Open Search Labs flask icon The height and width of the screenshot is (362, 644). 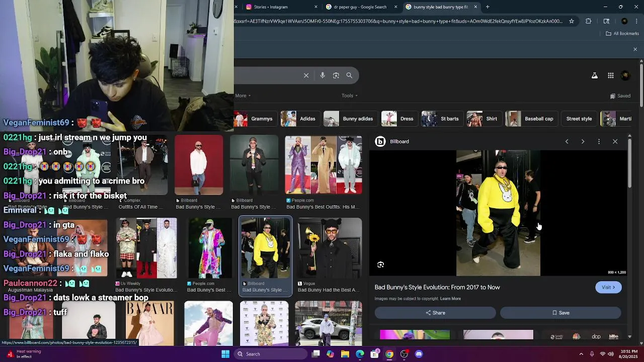594,75
